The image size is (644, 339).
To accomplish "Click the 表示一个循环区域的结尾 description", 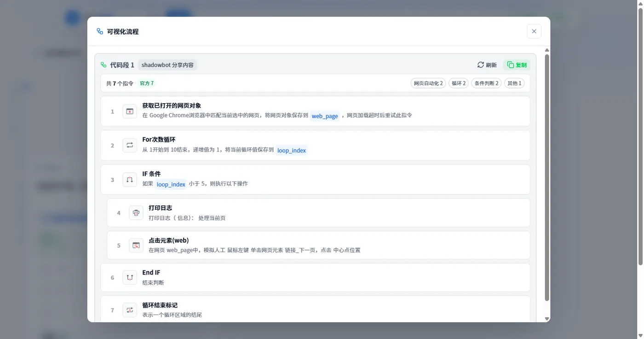I will [x=172, y=315].
